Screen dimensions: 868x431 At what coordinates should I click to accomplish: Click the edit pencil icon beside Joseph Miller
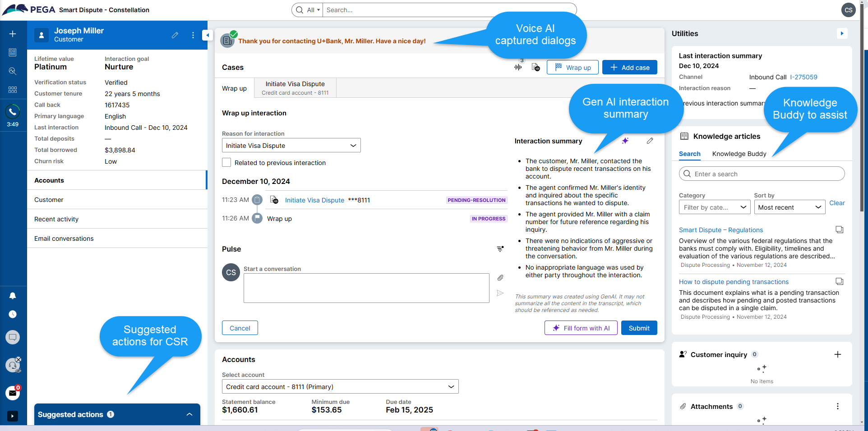pyautogui.click(x=175, y=35)
